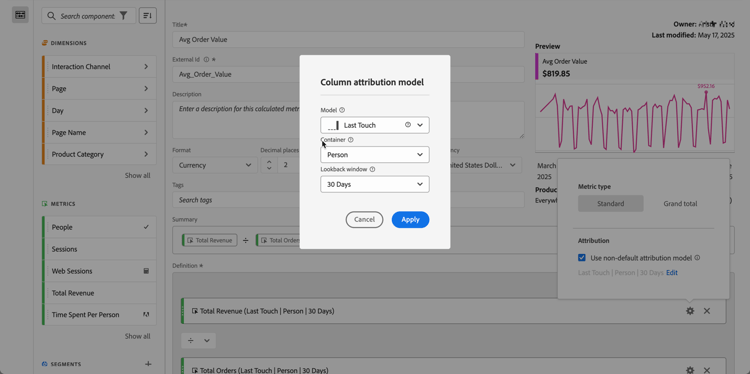Image resolution: width=750 pixels, height=374 pixels.
Task: Select Web Sessions metric in list
Action: click(99, 271)
